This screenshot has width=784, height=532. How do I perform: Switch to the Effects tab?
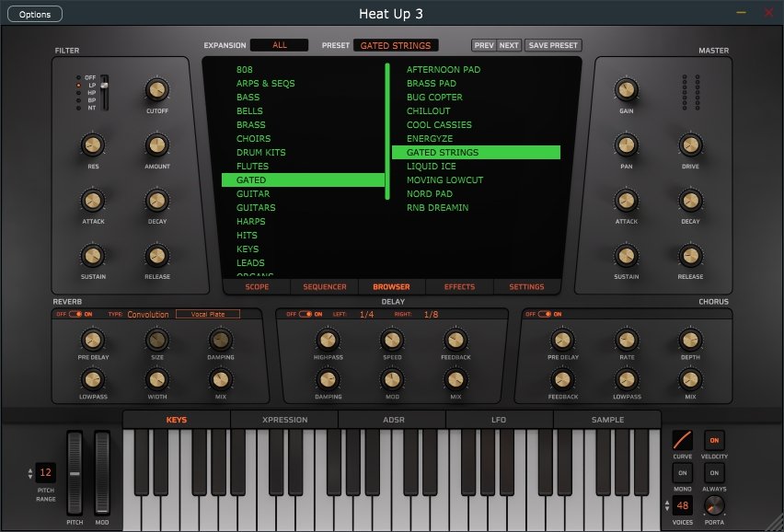click(x=459, y=286)
